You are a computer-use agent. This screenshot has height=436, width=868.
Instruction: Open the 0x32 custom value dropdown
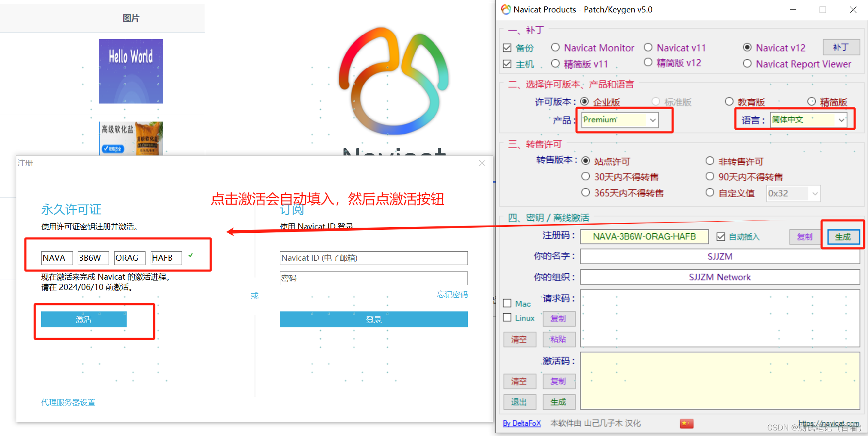click(x=793, y=193)
